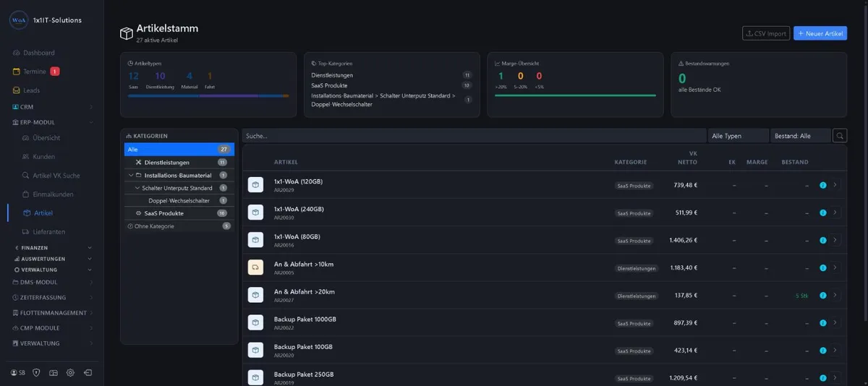Click the Artikel VK Suche magnifier icon
The width and height of the screenshot is (868, 386).
26,176
